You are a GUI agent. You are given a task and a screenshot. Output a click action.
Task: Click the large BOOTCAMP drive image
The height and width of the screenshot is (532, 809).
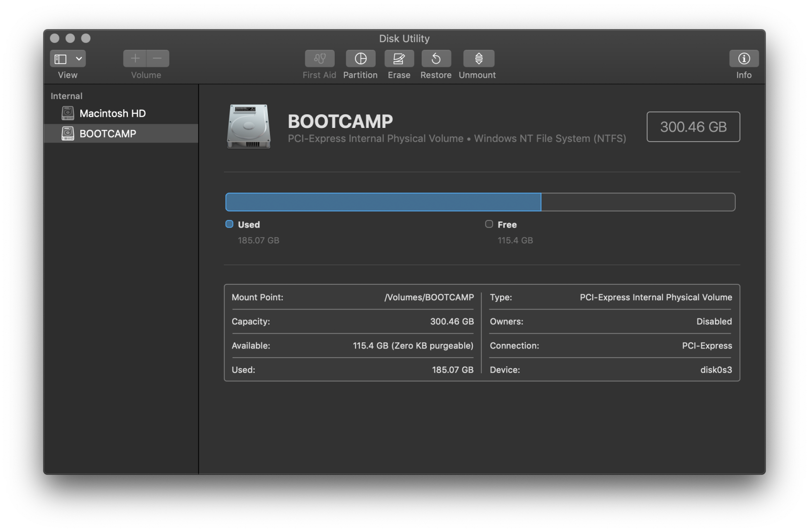click(x=249, y=126)
